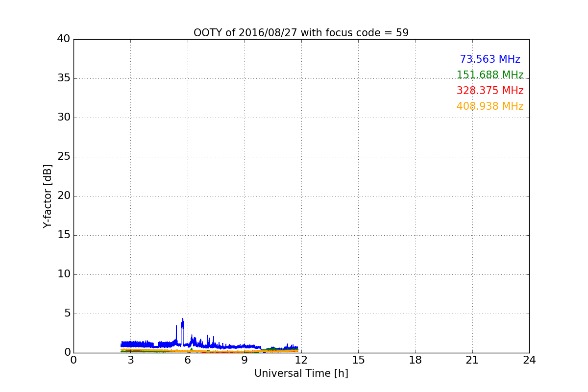Screen dimensions: 588x392
Task: Click the y-axis tick label 25
Action: 64,157
